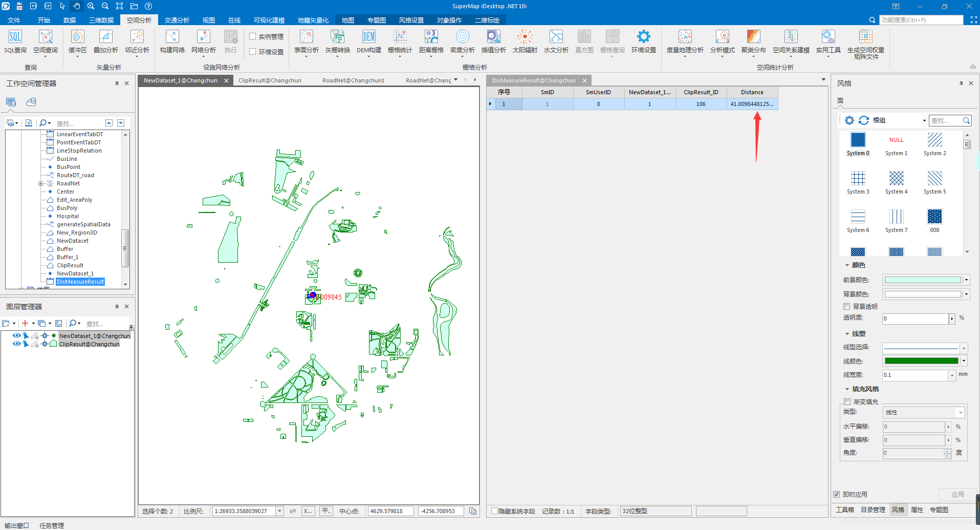The height and width of the screenshot is (530, 980).
Task: Click the 线宽度 input field
Action: click(915, 375)
